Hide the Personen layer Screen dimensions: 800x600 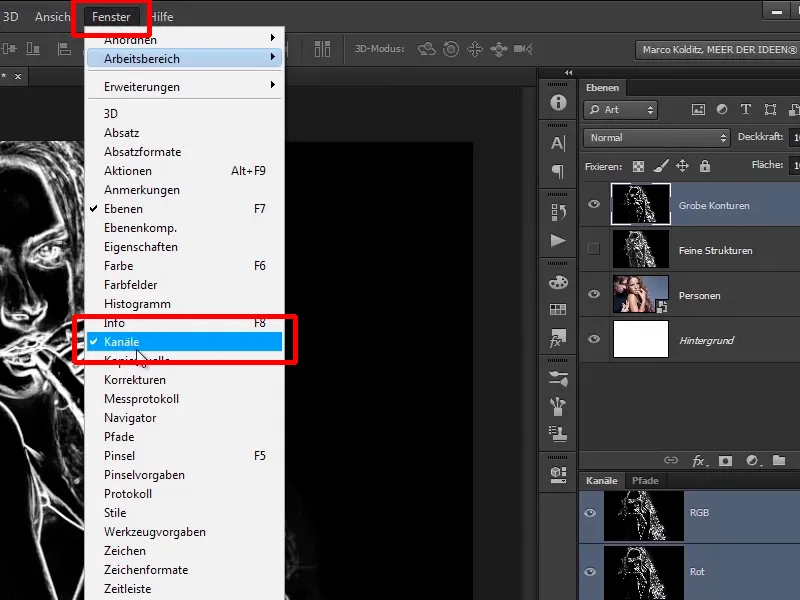[593, 294]
